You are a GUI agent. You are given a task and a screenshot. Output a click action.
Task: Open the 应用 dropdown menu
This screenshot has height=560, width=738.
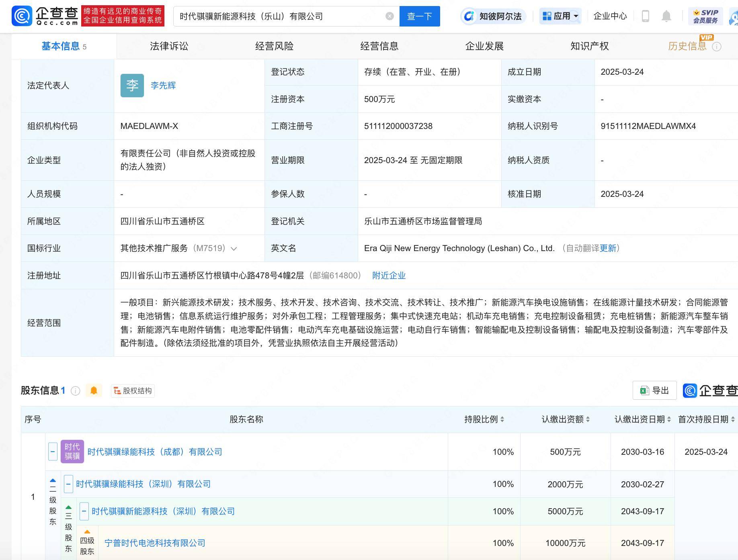click(560, 16)
